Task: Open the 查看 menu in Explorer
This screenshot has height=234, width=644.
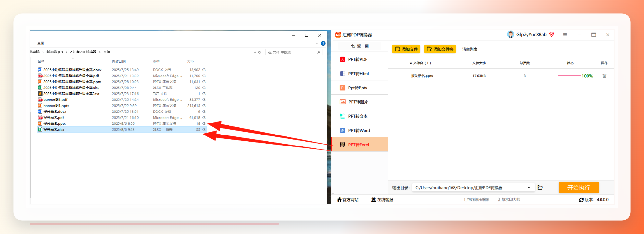Action: (x=41, y=43)
